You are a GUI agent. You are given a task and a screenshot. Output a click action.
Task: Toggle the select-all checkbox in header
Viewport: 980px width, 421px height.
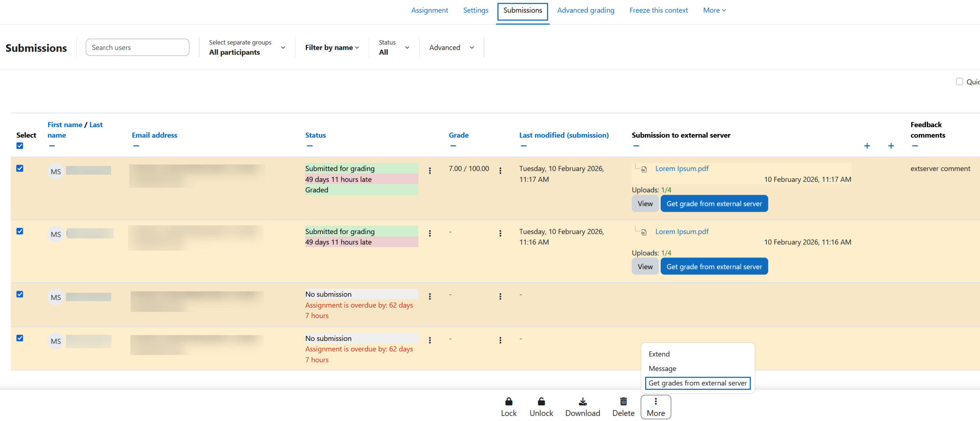(x=20, y=146)
